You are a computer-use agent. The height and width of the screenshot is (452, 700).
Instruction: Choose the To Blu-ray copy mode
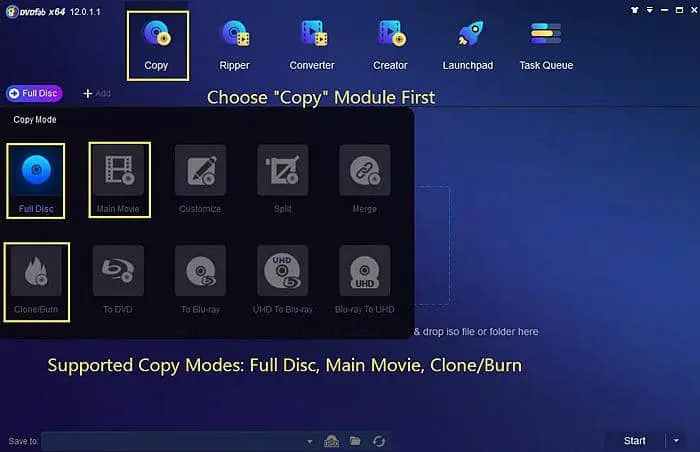(x=200, y=280)
